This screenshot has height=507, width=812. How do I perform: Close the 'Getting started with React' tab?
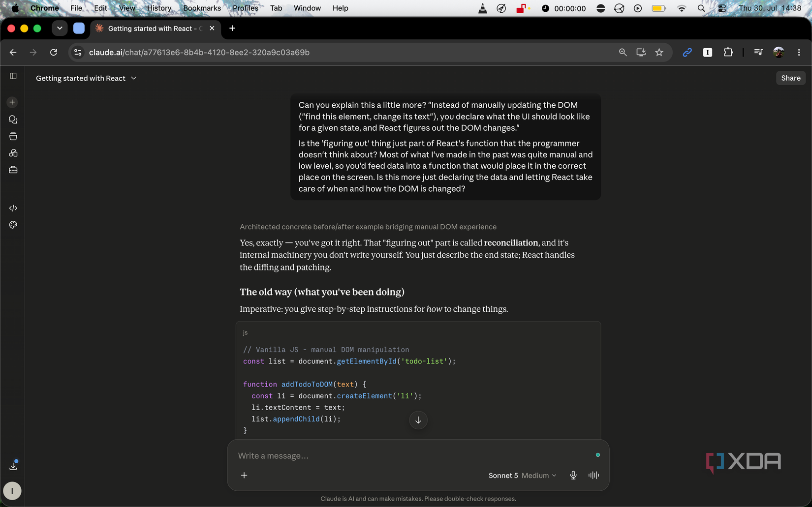click(212, 29)
